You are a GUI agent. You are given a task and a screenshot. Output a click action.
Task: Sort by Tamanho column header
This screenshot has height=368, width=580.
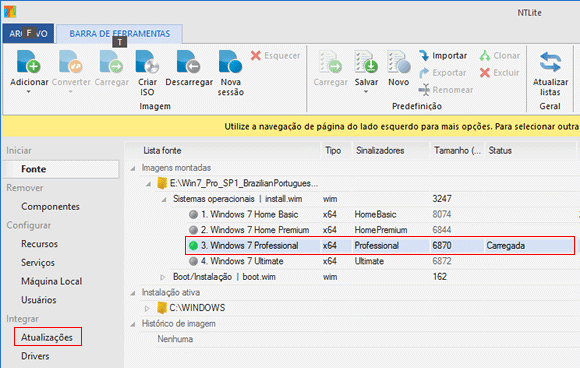pos(458,151)
